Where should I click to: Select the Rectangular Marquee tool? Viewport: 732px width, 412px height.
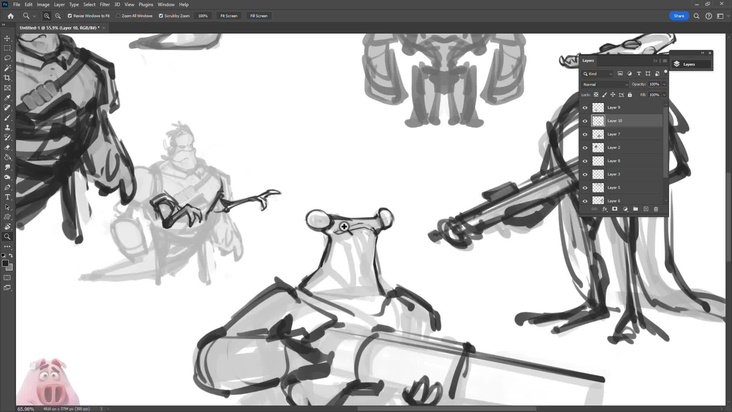pos(7,48)
